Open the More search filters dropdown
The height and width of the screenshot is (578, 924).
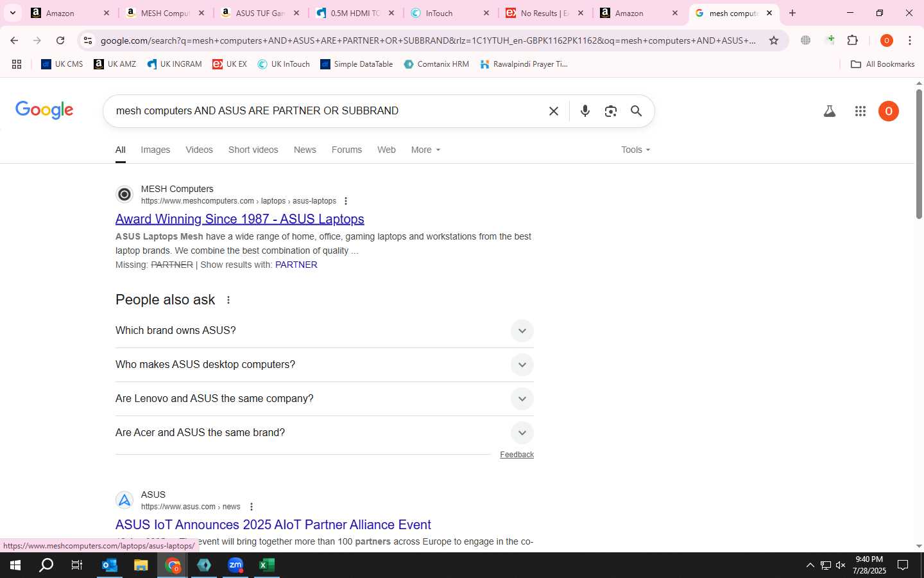pyautogui.click(x=425, y=150)
